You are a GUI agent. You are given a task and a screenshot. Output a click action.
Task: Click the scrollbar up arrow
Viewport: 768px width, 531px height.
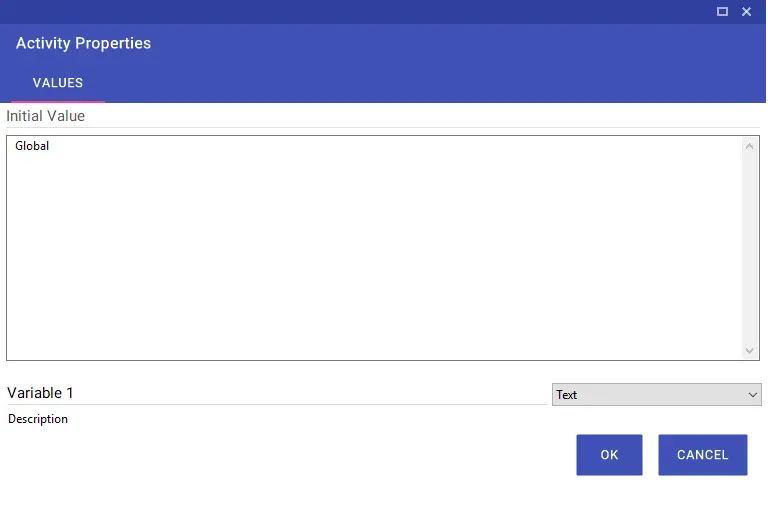[749, 146]
